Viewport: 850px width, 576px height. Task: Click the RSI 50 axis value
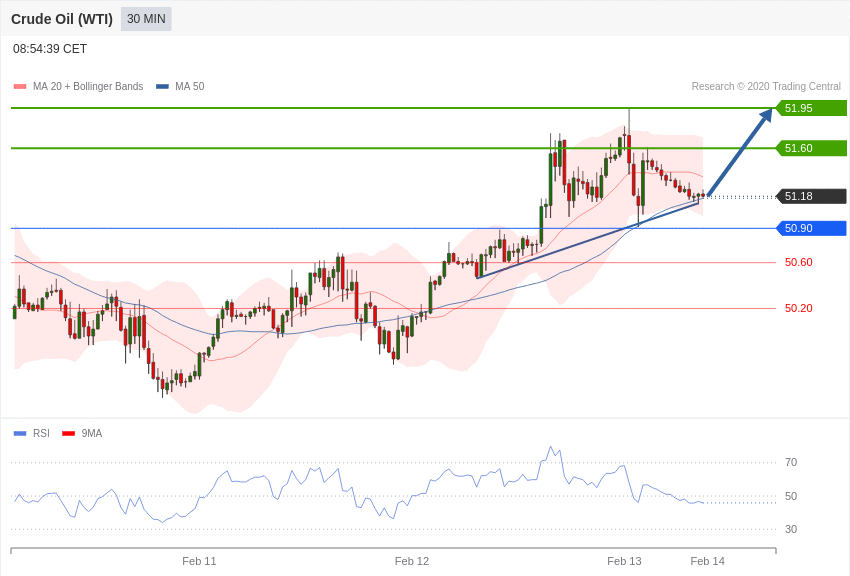point(791,496)
